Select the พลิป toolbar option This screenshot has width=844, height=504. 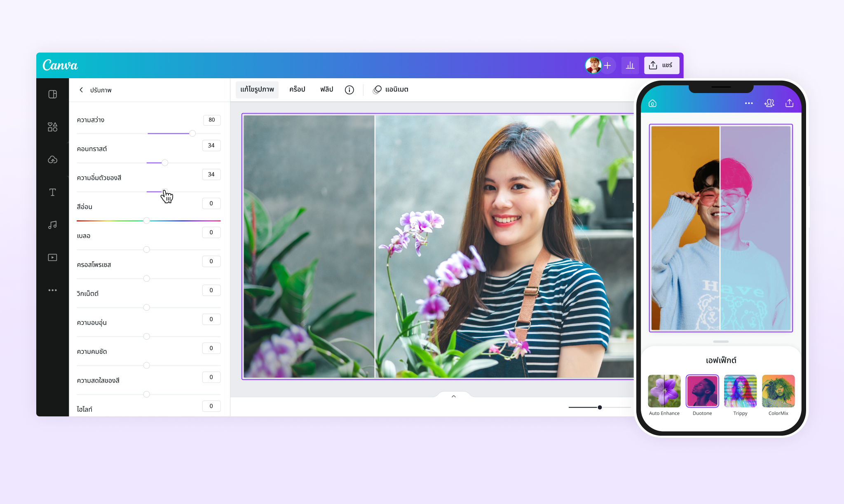click(326, 89)
